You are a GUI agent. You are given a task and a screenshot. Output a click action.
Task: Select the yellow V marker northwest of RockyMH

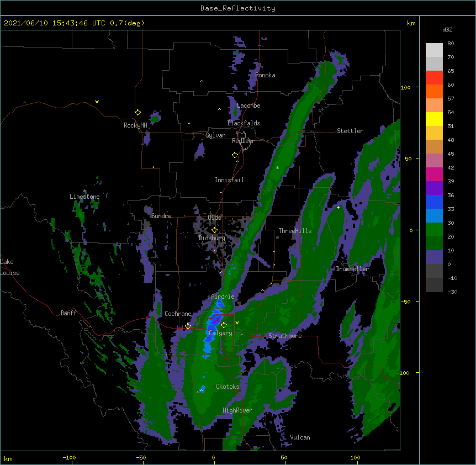point(97,102)
